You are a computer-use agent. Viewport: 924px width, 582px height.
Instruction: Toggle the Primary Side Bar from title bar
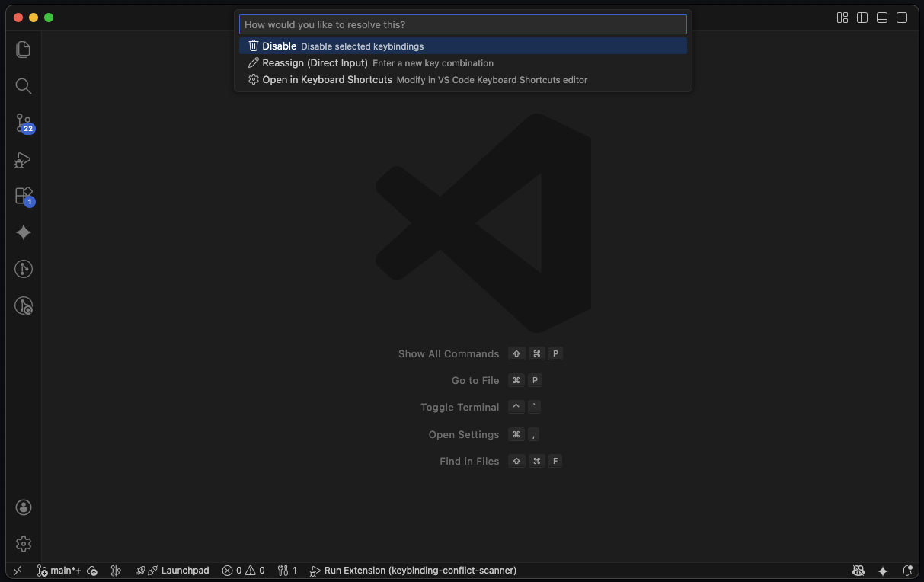[x=862, y=18]
